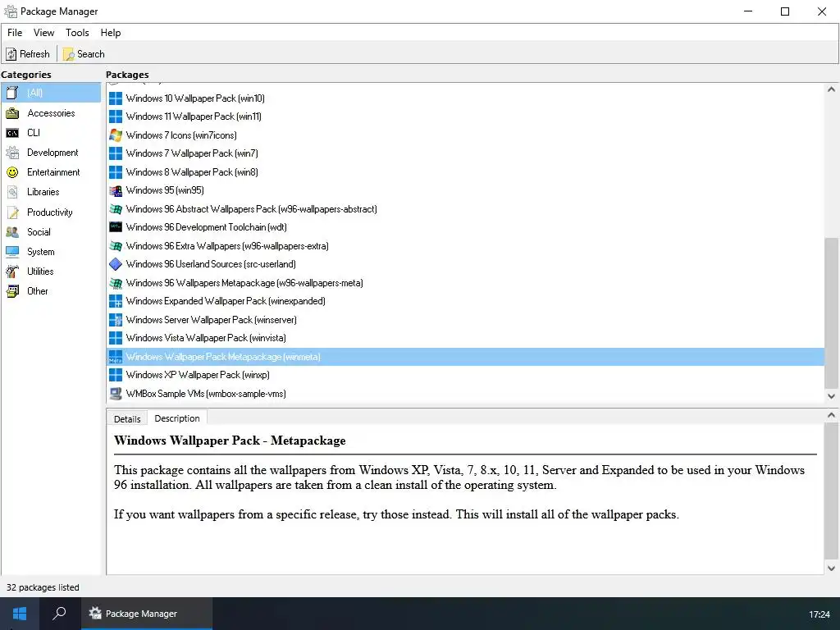Image resolution: width=840 pixels, height=630 pixels.
Task: Select the Libraries category icon
Action: 12,192
